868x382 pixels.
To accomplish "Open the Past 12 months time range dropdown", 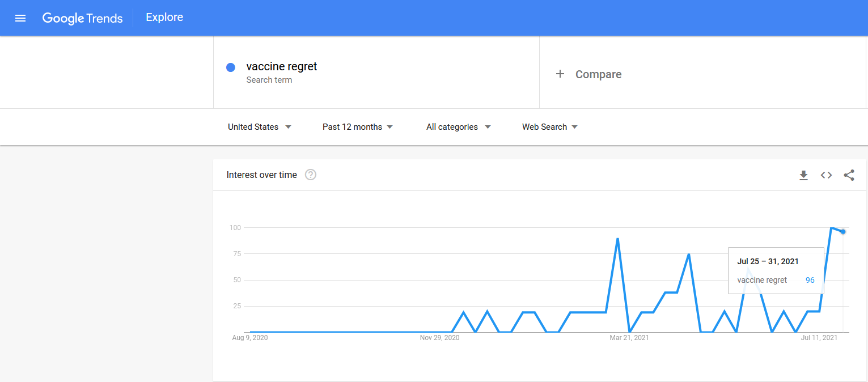I will [358, 127].
